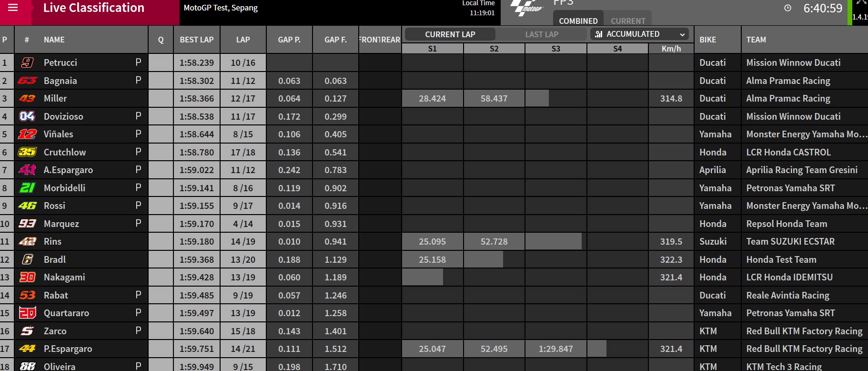
Task: Click Nakagami's number 30 badge
Action: (27, 277)
